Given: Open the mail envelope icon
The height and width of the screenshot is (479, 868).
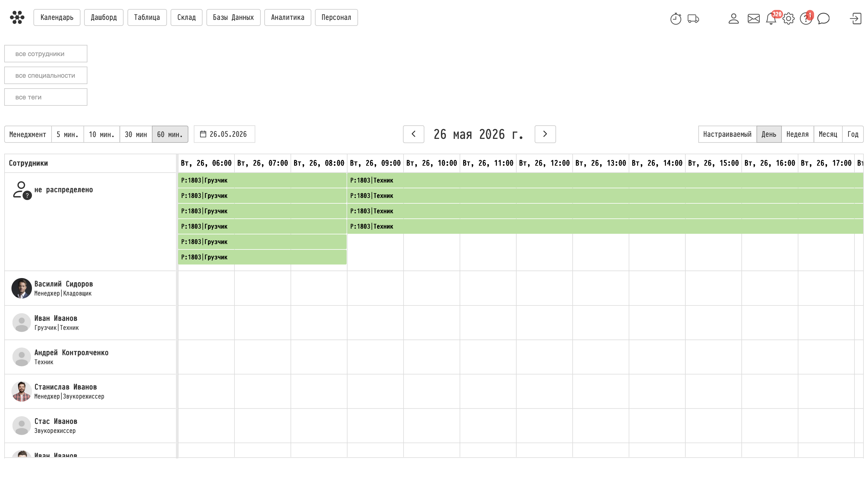Looking at the screenshot, I should pos(753,18).
